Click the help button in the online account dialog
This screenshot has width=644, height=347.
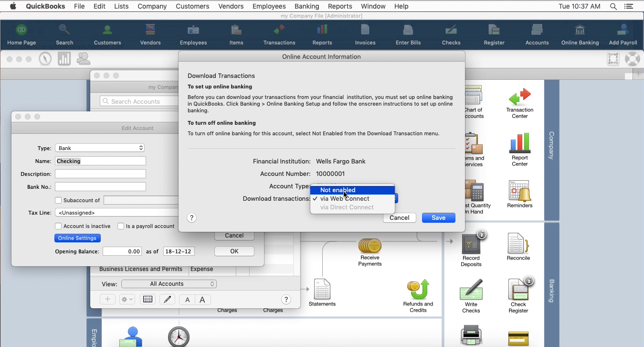(191, 218)
